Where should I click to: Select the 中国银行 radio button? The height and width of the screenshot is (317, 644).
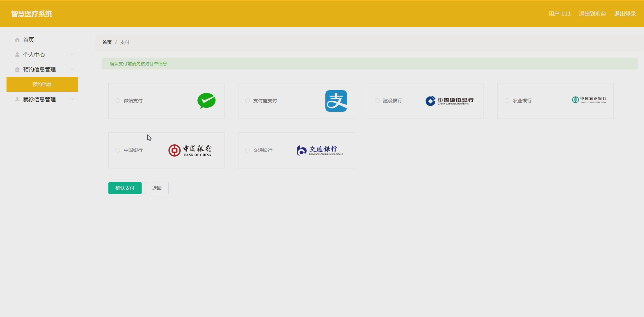point(118,150)
